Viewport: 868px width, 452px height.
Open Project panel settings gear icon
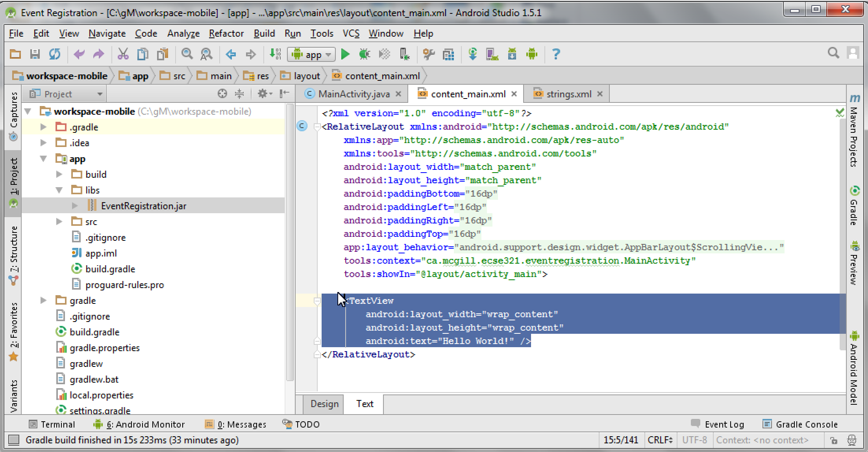(263, 94)
